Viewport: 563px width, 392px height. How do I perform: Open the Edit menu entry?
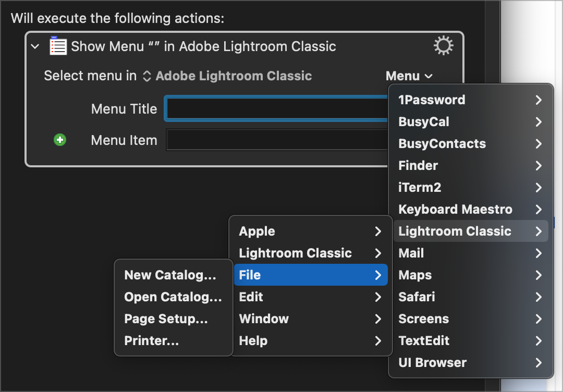coord(311,297)
